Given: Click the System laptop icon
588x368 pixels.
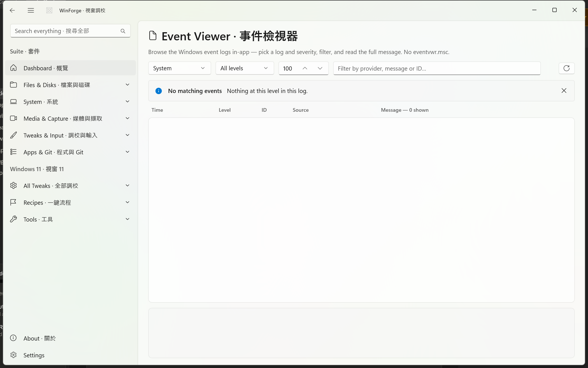Looking at the screenshot, I should pyautogui.click(x=13, y=102).
